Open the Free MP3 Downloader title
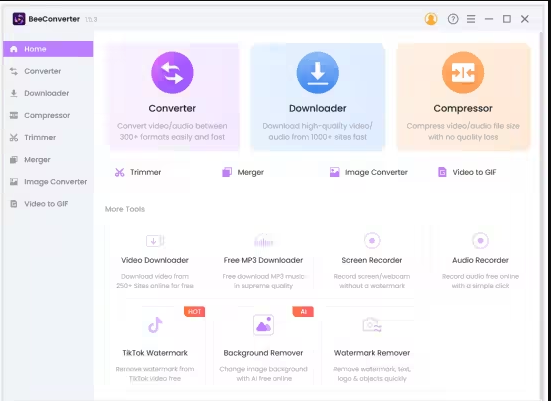 263,260
